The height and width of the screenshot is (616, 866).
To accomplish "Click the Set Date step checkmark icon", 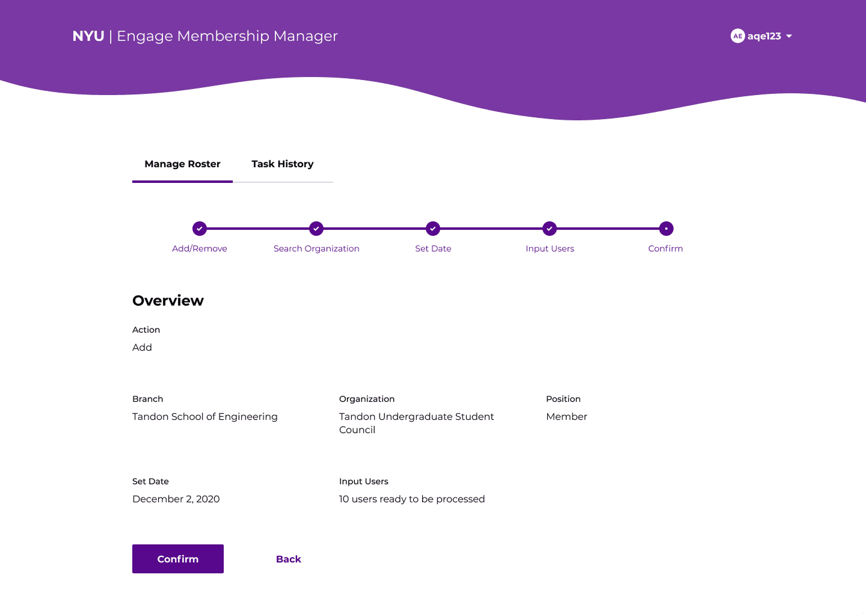I will 433,229.
